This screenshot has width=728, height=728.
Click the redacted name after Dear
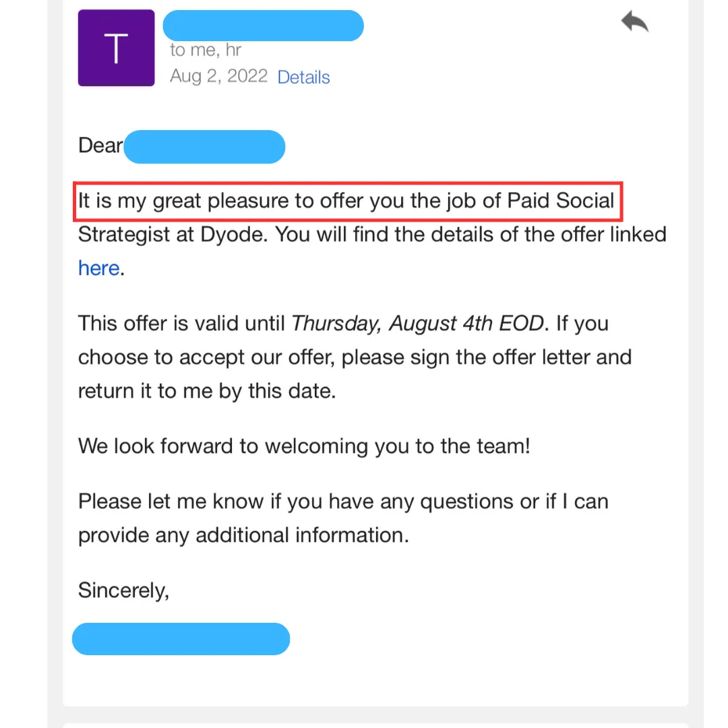coord(204,147)
